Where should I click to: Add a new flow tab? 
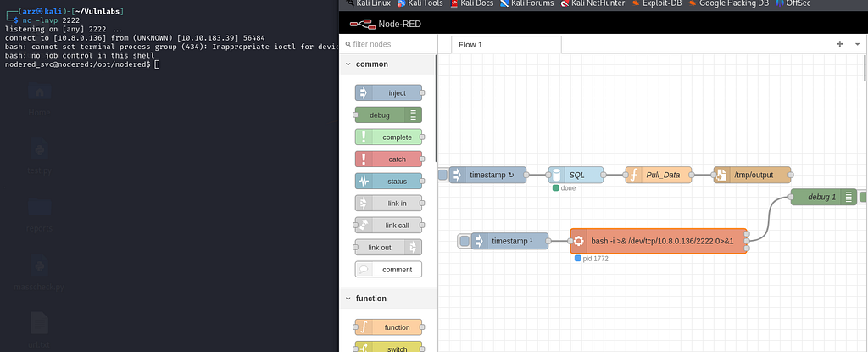click(840, 44)
